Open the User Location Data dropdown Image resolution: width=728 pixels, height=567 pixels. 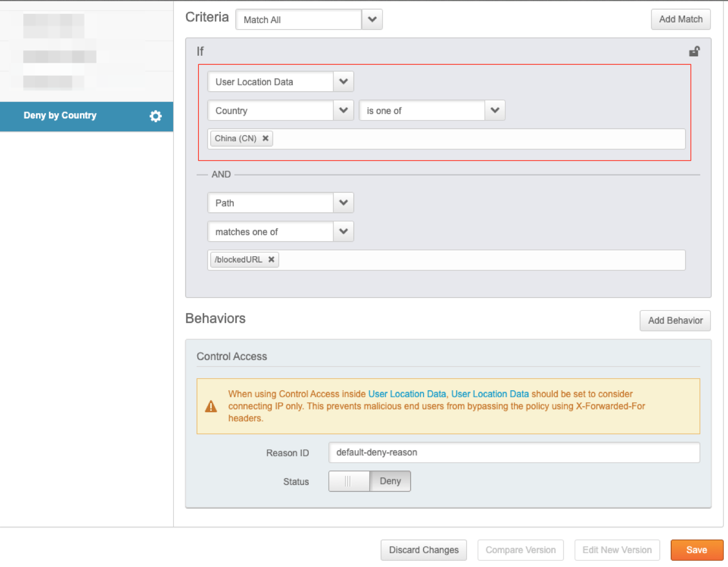(344, 82)
